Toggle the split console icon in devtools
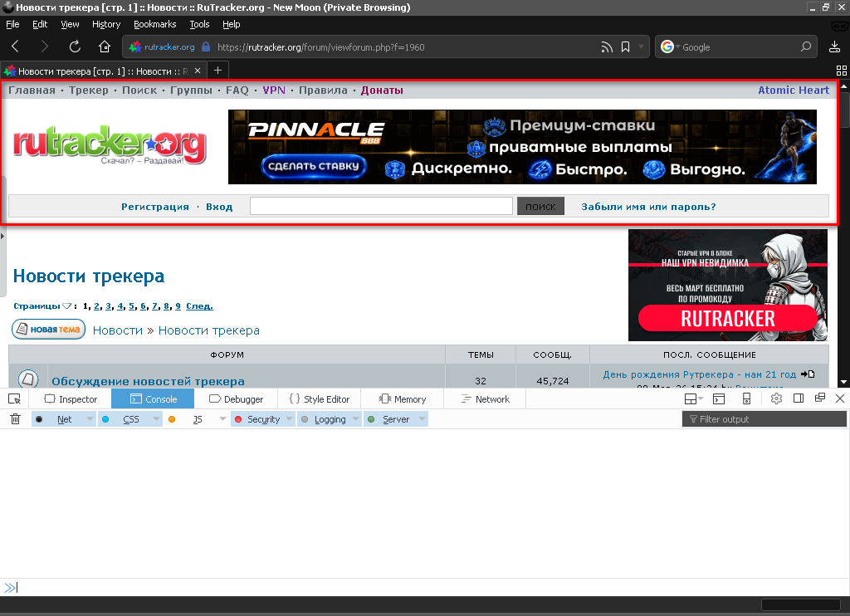Viewport: 850px width, 616px height. [x=719, y=399]
